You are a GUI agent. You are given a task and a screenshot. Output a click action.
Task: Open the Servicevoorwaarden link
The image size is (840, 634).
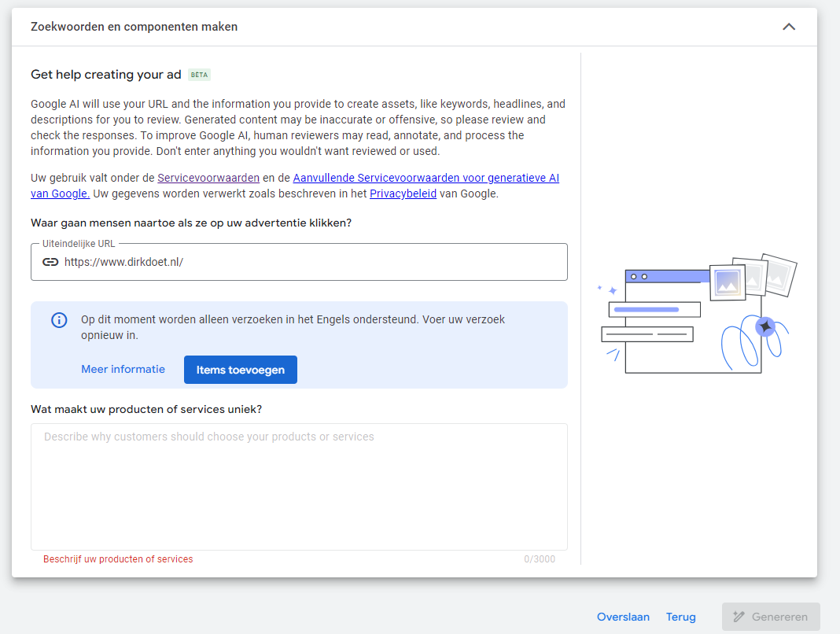(x=208, y=178)
